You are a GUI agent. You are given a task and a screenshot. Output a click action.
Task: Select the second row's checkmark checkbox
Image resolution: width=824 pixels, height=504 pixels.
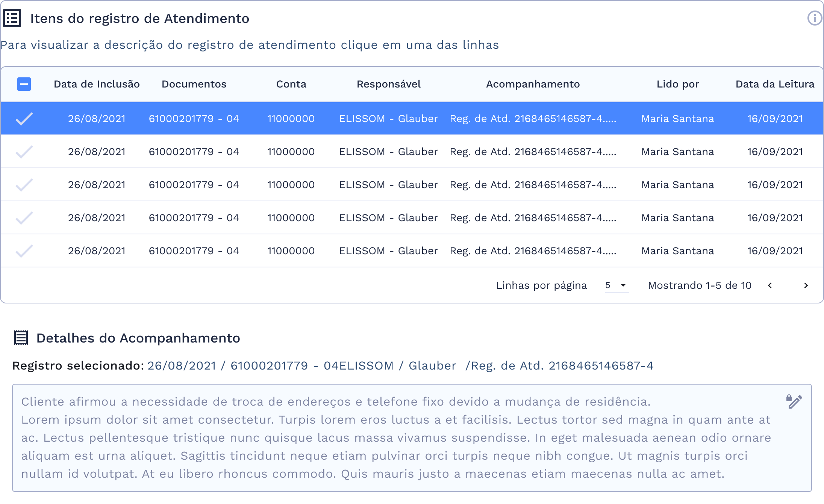tap(24, 151)
